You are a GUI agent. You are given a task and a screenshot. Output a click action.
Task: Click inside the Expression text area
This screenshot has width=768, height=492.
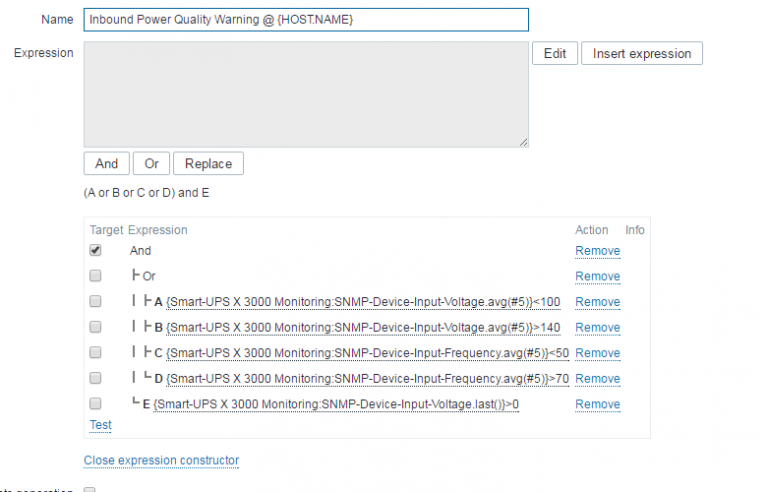(x=306, y=94)
